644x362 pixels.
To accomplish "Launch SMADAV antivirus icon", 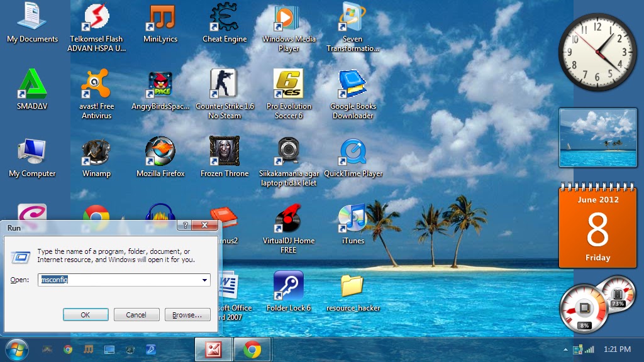I will click(x=32, y=89).
